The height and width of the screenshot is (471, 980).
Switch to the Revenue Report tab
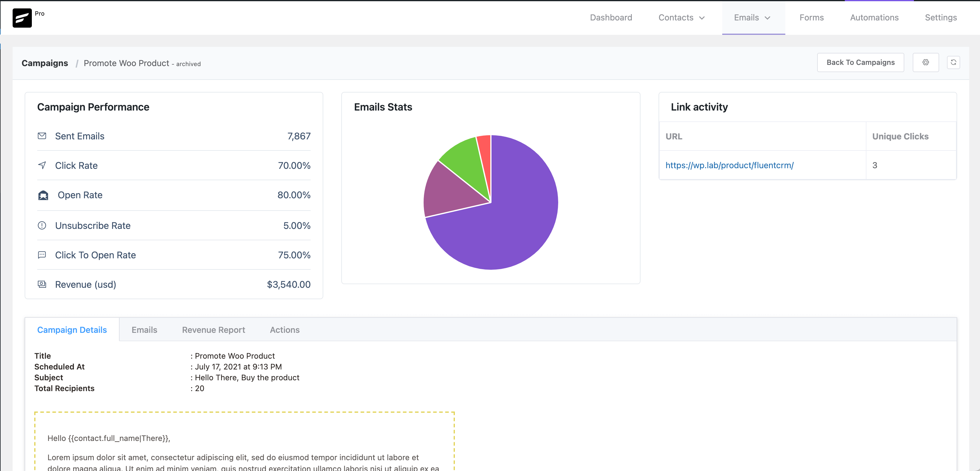click(x=213, y=330)
